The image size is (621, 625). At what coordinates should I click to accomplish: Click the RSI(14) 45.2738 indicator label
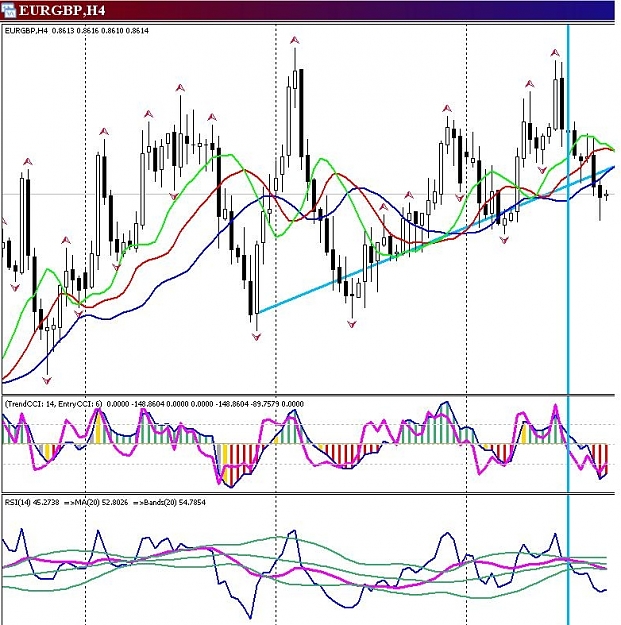pos(32,502)
